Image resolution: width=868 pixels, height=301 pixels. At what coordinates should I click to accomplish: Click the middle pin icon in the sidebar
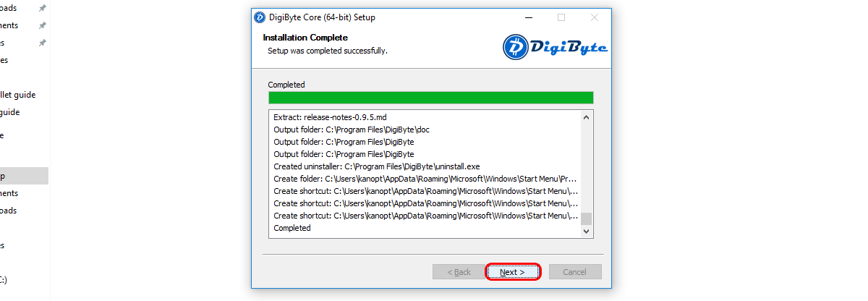pos(42,25)
